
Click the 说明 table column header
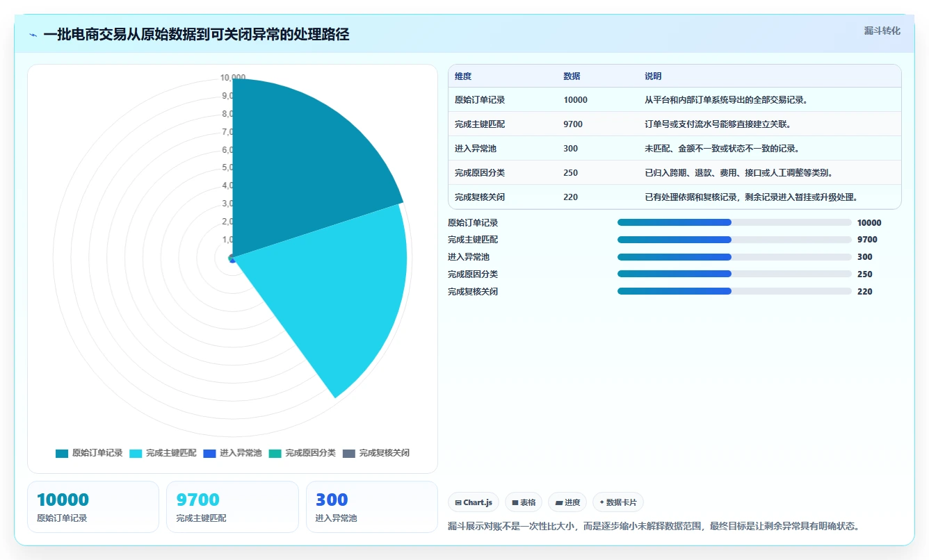[653, 76]
